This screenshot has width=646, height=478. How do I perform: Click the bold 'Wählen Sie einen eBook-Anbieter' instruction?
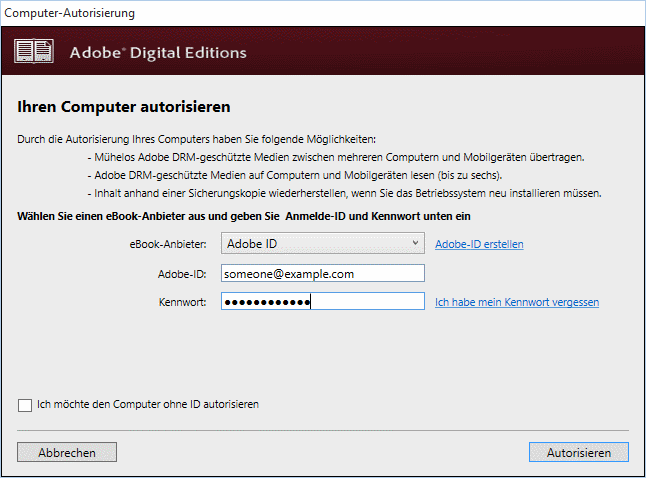coord(244,216)
